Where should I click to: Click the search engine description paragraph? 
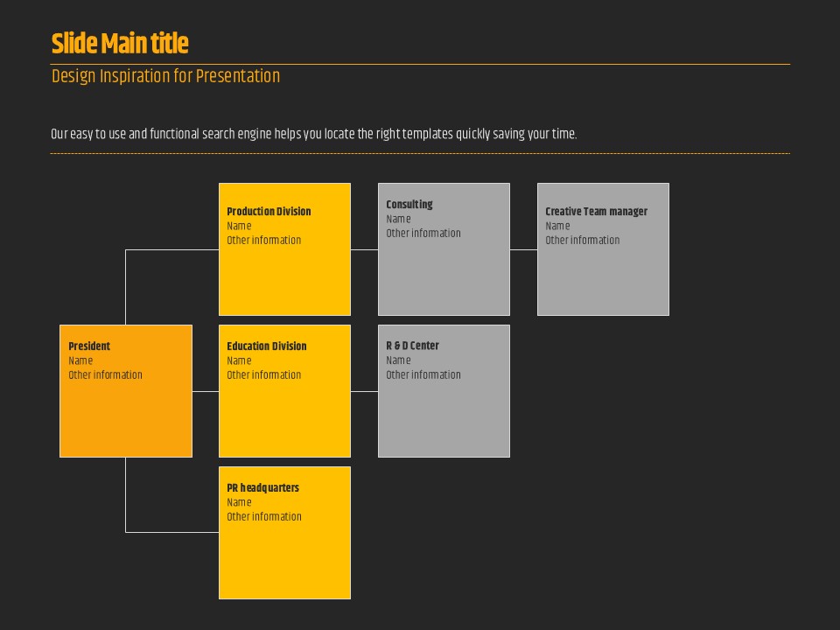[313, 134]
